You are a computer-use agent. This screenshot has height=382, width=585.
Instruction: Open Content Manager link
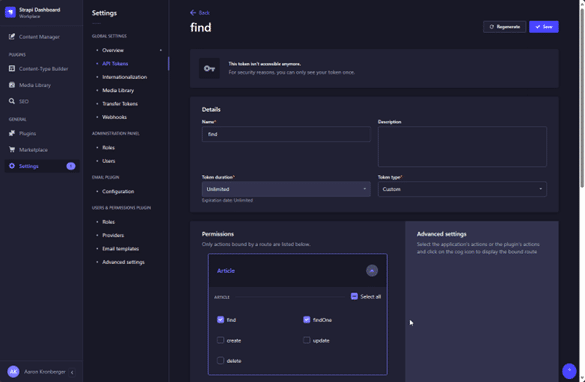point(39,37)
